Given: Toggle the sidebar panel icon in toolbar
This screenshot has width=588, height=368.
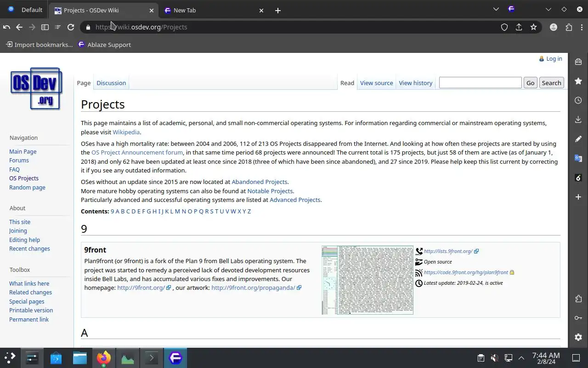Looking at the screenshot, I should coord(45,27).
